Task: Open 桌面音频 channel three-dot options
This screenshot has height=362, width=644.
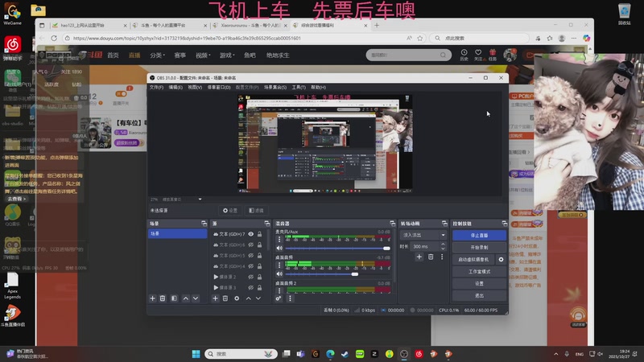Action: click(279, 265)
